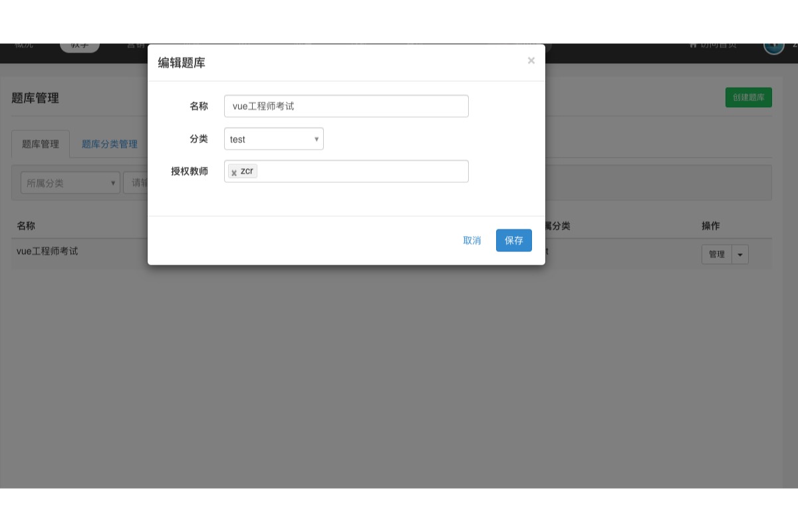Click the 名称 column header
The height and width of the screenshot is (532, 798).
26,225
